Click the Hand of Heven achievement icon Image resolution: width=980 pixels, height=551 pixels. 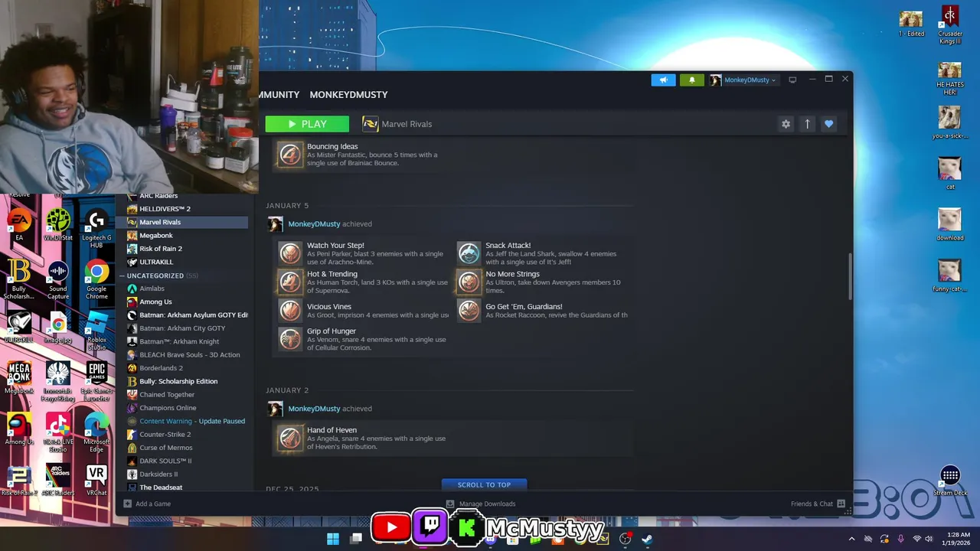pos(289,438)
